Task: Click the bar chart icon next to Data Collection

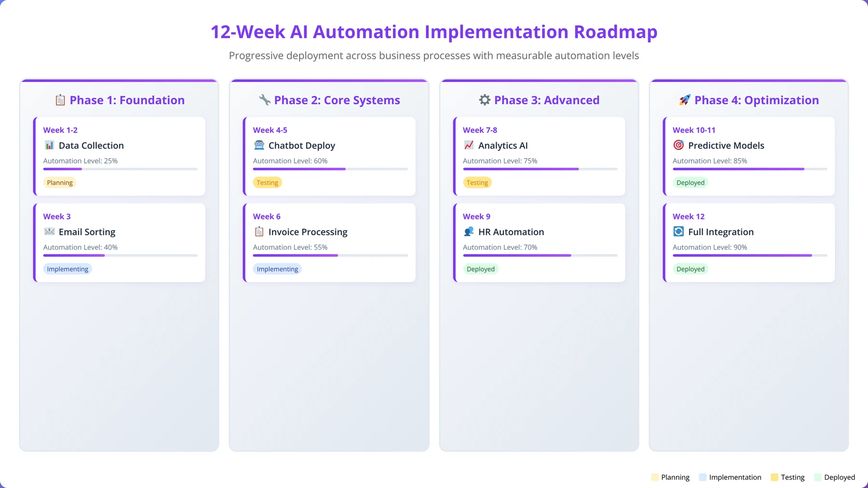Action: click(x=49, y=145)
